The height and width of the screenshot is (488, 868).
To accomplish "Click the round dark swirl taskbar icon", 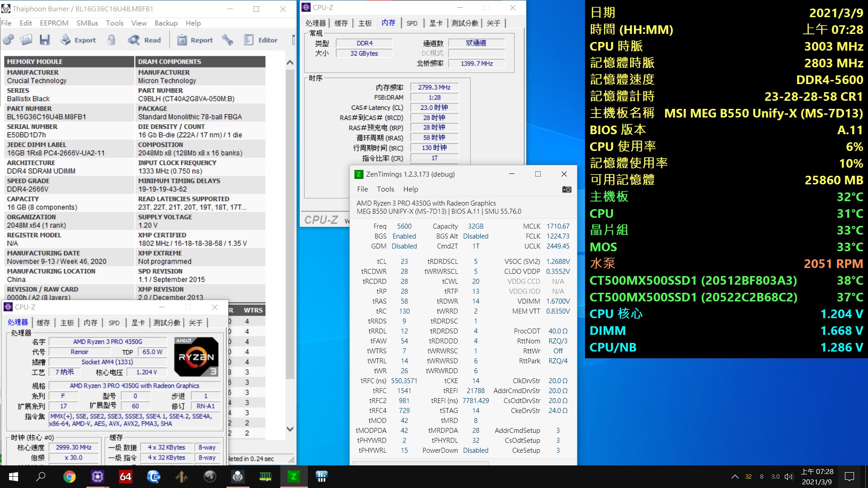I will (210, 477).
